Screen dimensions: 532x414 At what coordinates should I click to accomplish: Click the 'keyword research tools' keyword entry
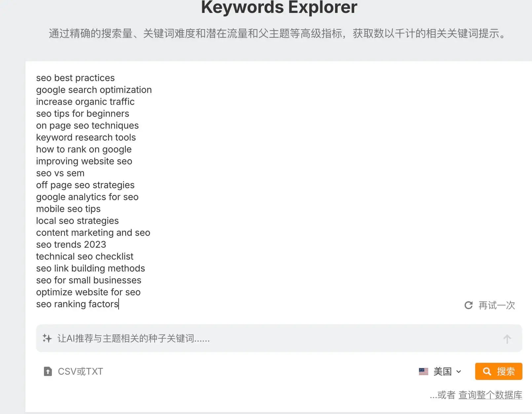point(86,137)
